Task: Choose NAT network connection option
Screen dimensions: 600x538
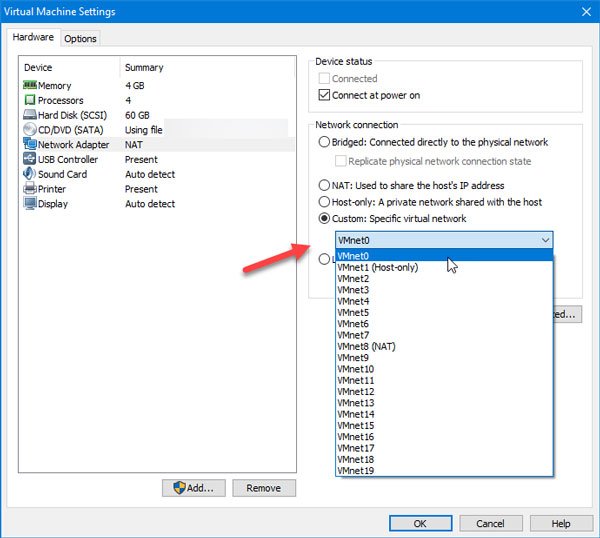Action: [324, 185]
